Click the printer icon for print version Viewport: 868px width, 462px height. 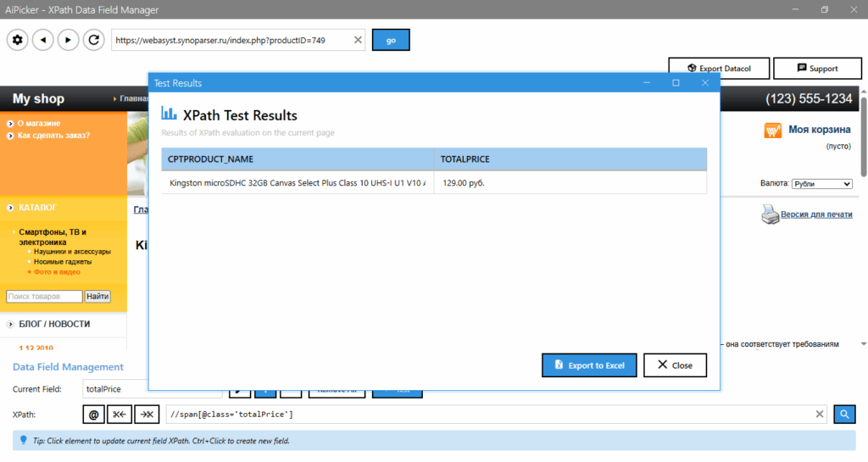pyautogui.click(x=769, y=215)
